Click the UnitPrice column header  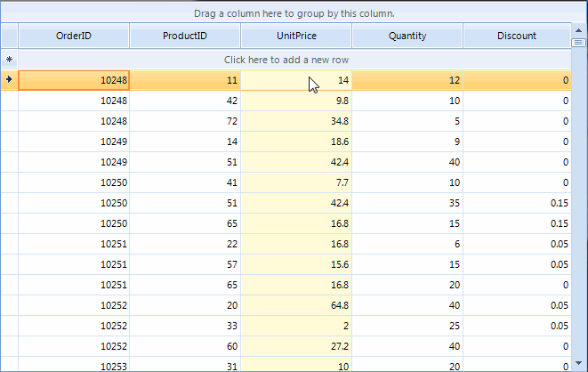coord(296,36)
